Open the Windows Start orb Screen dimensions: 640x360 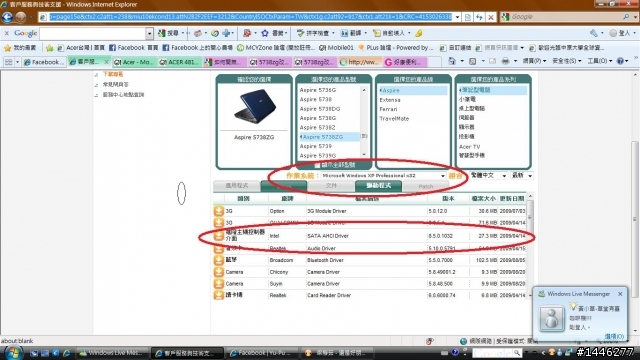click(13, 353)
